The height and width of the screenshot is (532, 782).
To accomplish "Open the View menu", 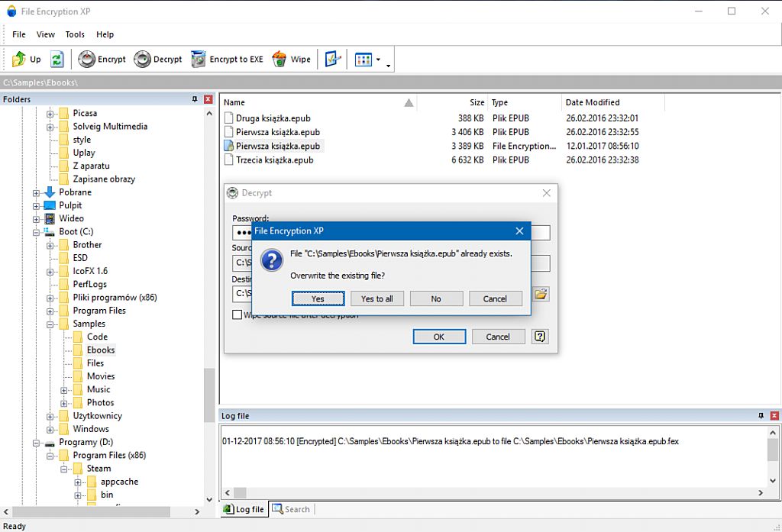I will (45, 34).
